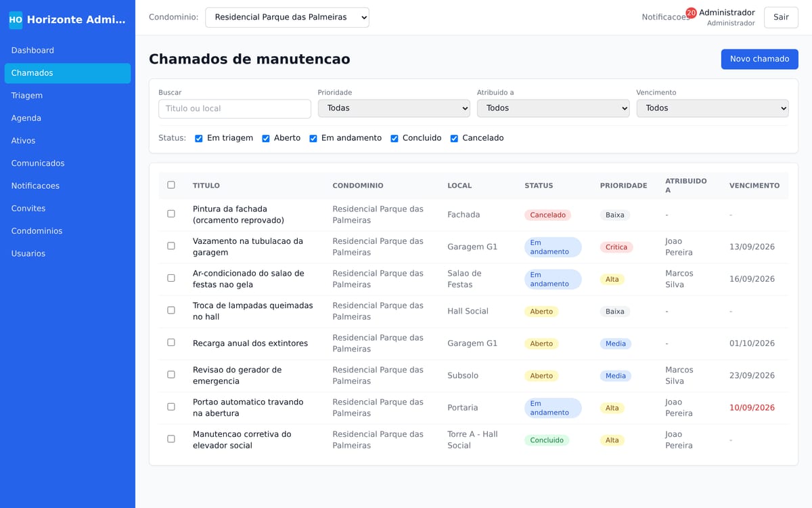The height and width of the screenshot is (508, 812).
Task: Click the Torre A - Hall Social cell
Action: pyautogui.click(x=472, y=440)
